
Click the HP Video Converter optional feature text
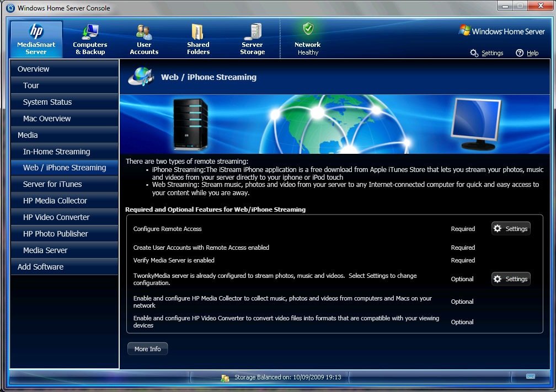click(x=286, y=321)
